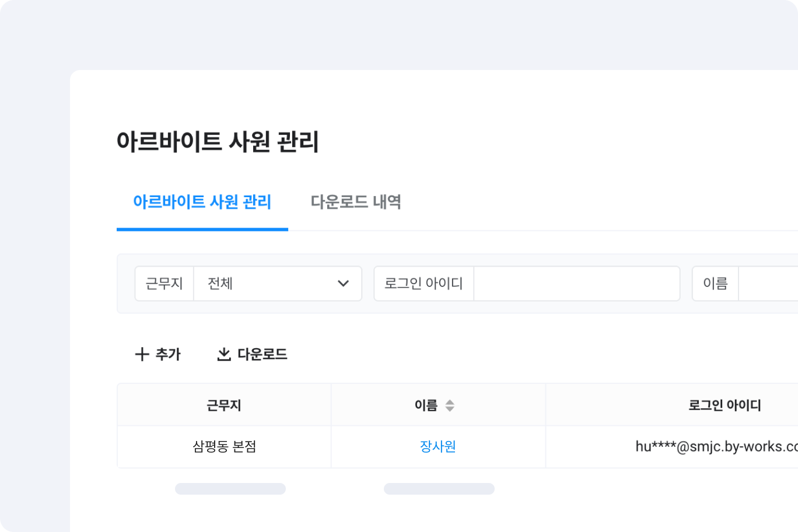
Task: Click the masked hu****@smjc email cell
Action: pos(716,447)
